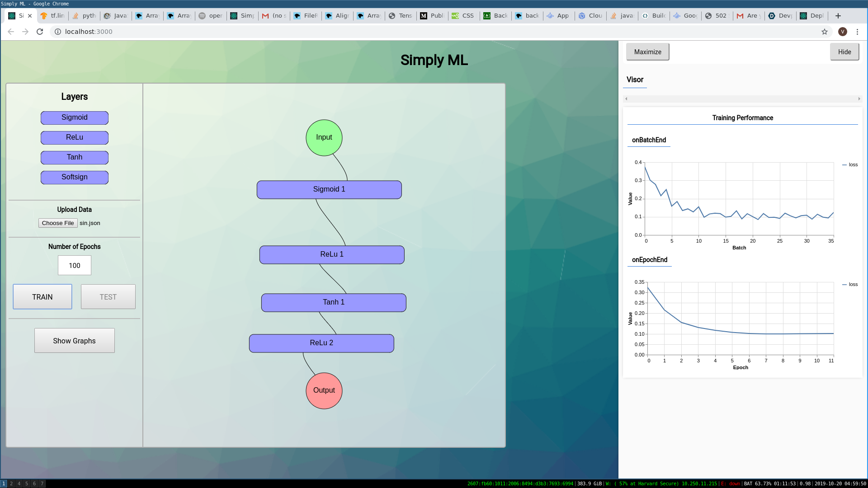Click the user profile avatar icon

pyautogui.click(x=842, y=32)
